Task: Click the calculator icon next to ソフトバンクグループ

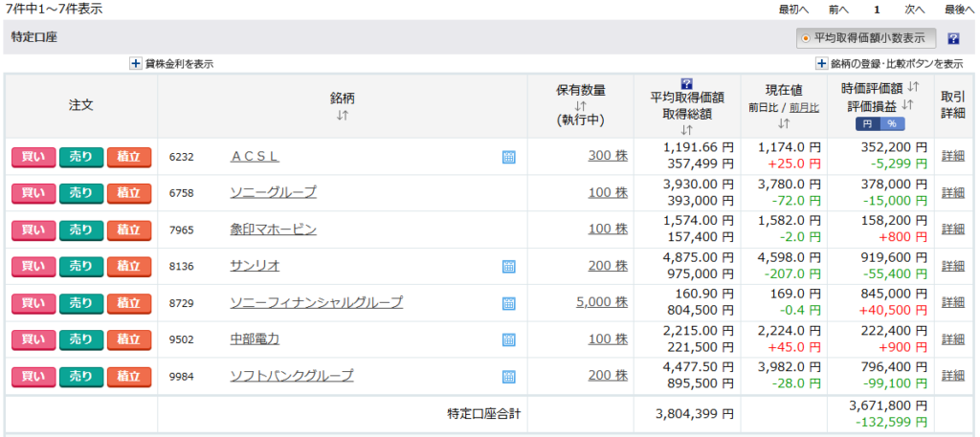Action: pos(509,376)
